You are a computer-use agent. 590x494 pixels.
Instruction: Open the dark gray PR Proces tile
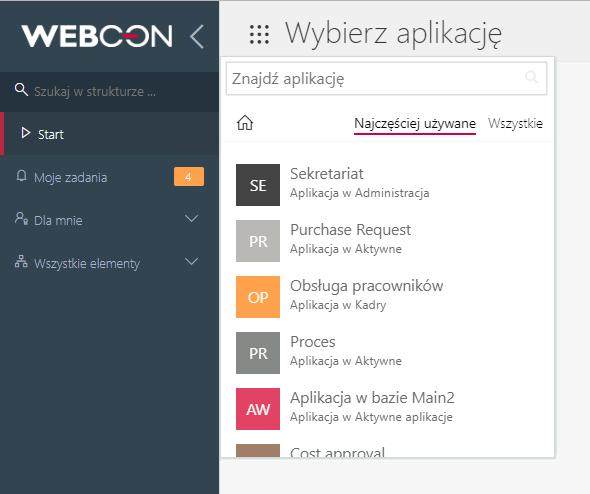[x=258, y=353]
